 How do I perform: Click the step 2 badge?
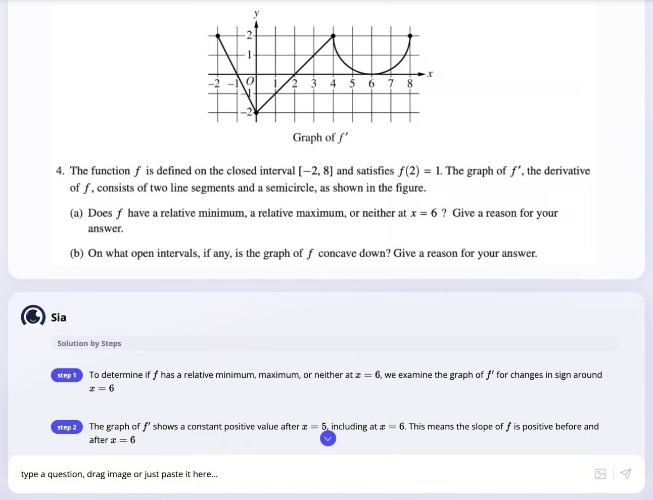[67, 427]
